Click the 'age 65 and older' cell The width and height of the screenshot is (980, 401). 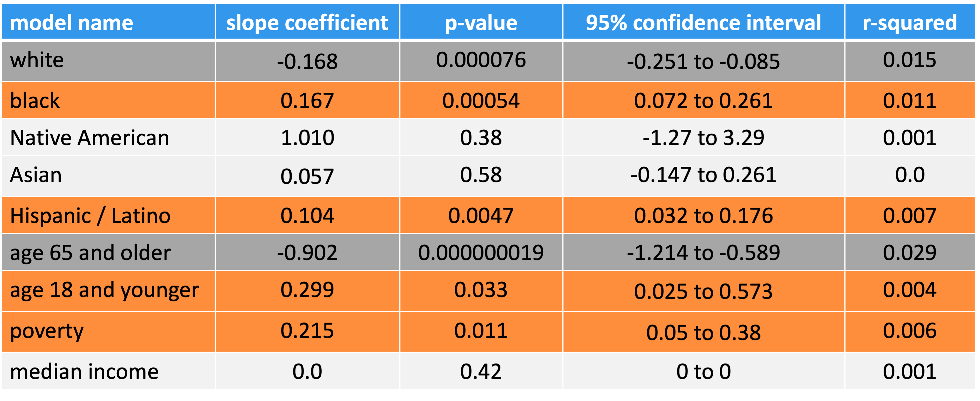90,252
